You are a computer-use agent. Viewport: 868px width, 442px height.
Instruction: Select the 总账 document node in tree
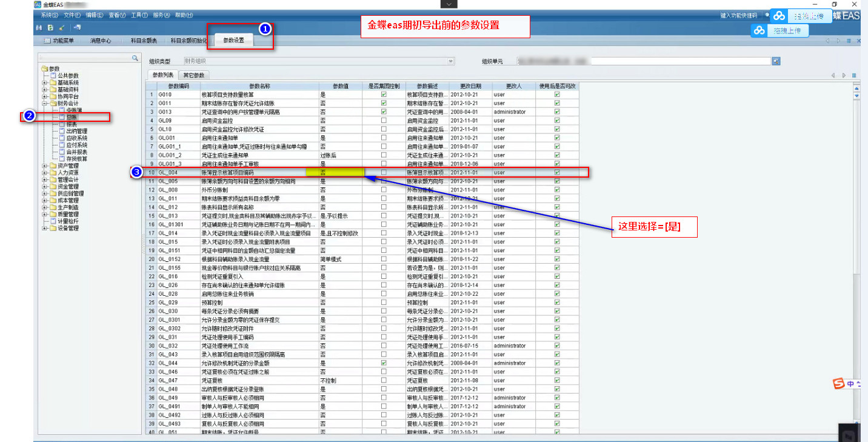[72, 117]
